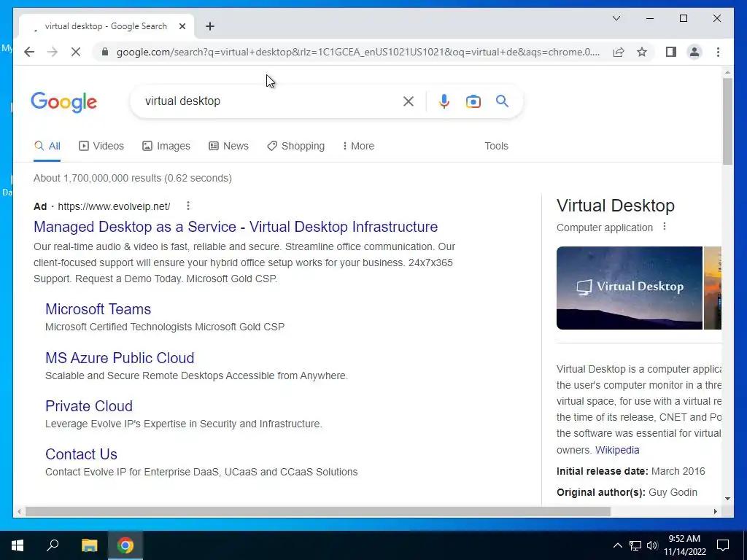Close the virtual desktop search tab
This screenshot has width=747, height=560.
click(x=182, y=26)
